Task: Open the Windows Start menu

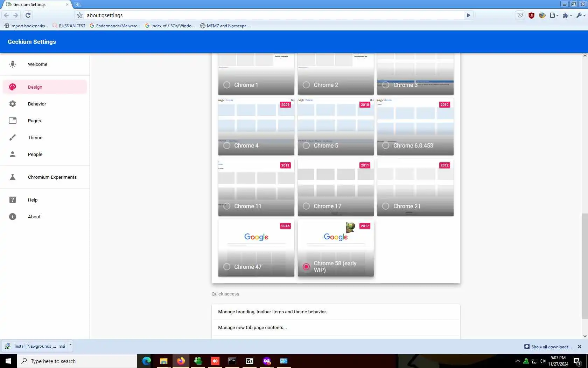Action: (8, 361)
